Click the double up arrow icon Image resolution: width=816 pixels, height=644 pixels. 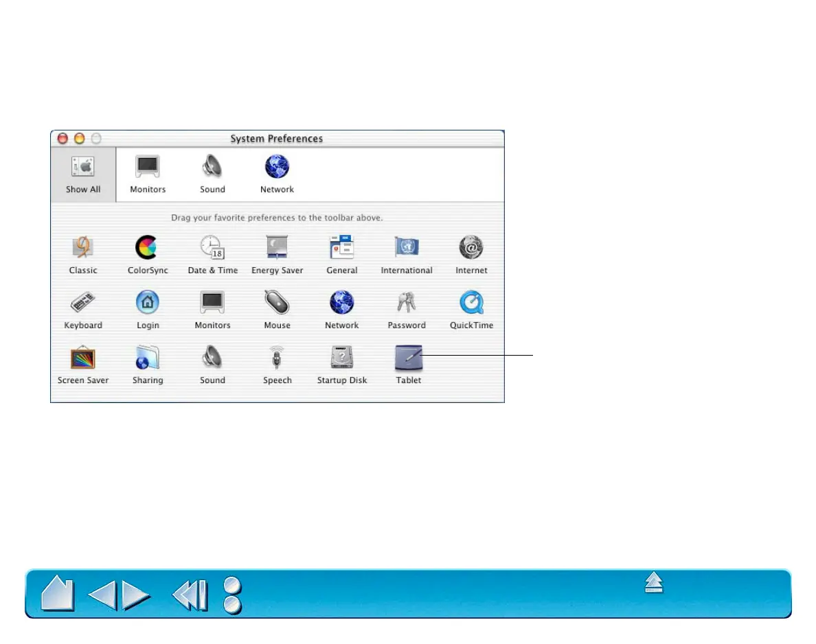click(654, 582)
